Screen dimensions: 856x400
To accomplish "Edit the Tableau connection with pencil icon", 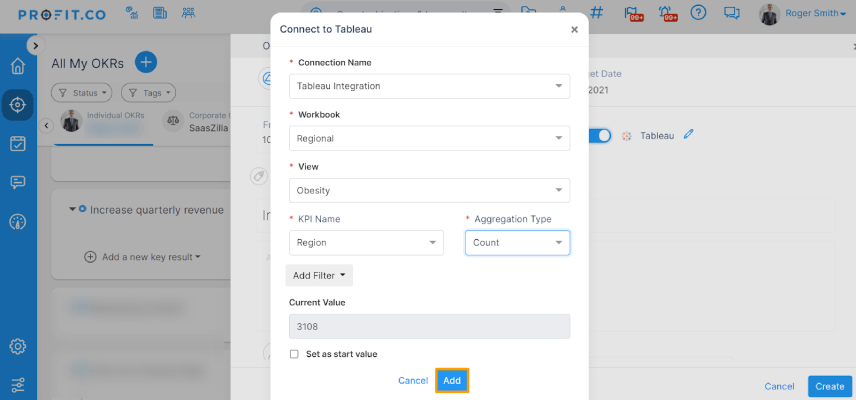I will (x=688, y=134).
